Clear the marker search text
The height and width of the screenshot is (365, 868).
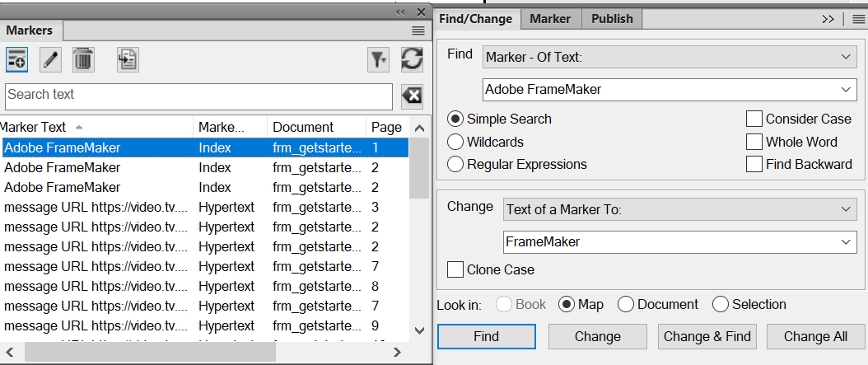pyautogui.click(x=412, y=96)
